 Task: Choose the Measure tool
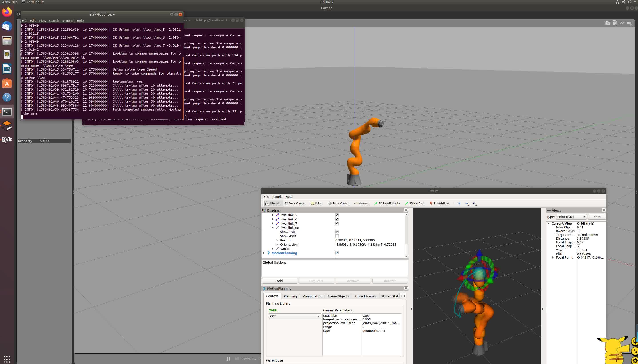(x=361, y=203)
